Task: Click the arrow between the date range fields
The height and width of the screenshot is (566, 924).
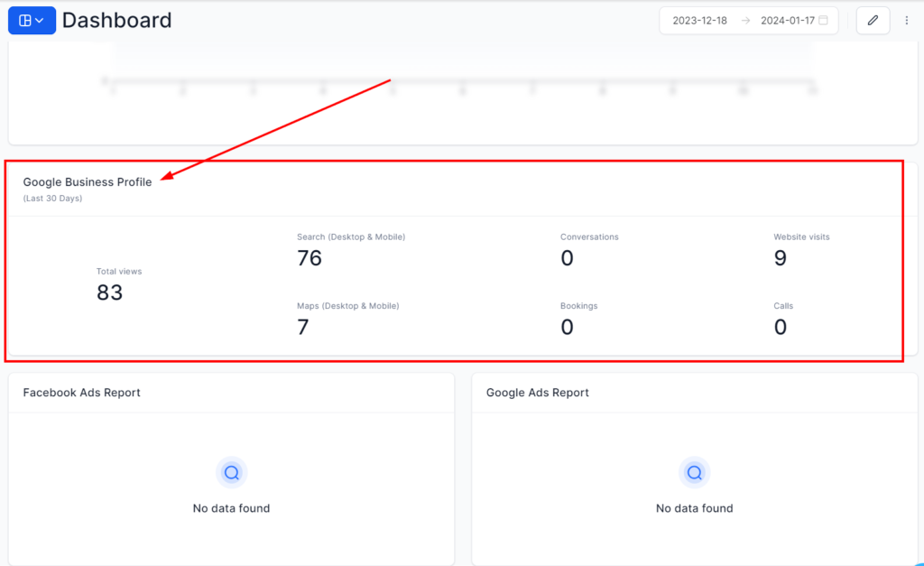Action: tap(745, 21)
